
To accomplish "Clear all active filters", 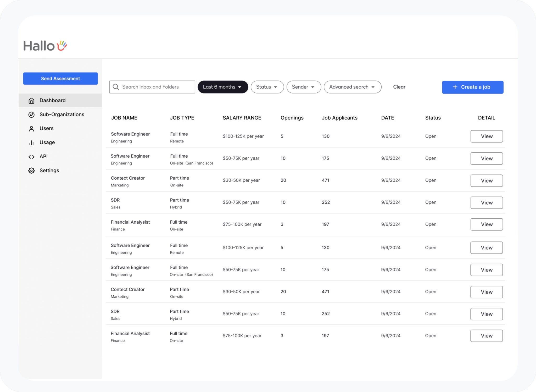I will (x=399, y=87).
